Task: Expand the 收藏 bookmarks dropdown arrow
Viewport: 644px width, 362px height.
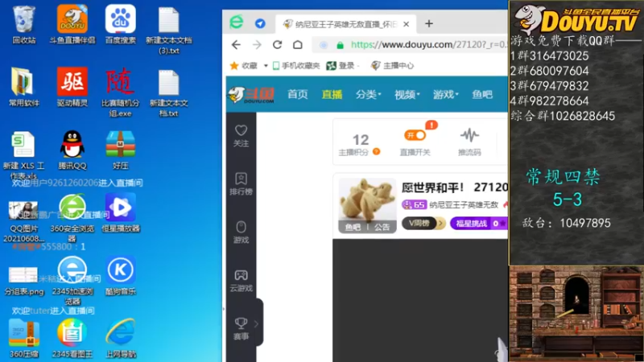Action: click(x=266, y=66)
